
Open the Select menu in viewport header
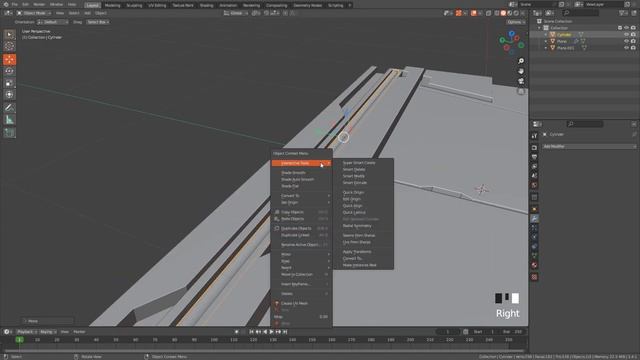[x=74, y=13]
